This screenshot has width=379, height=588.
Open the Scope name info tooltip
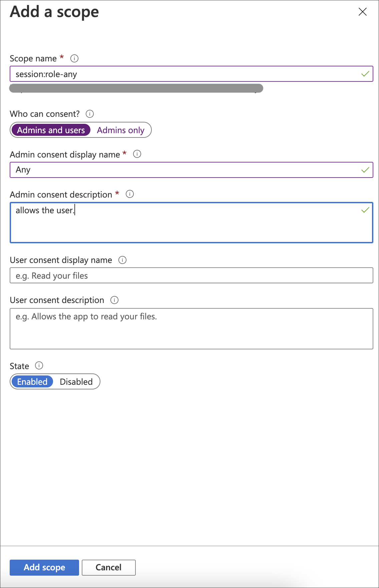[75, 58]
